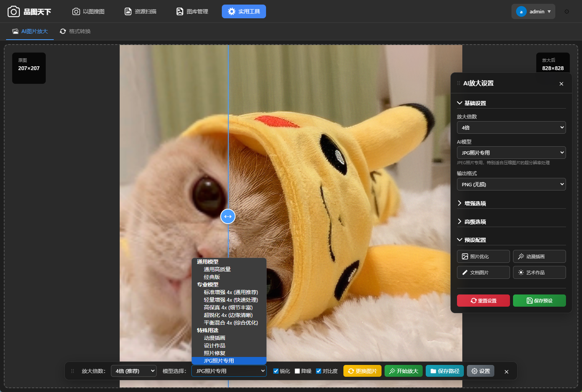Click the red 重置设置 button

483,301
